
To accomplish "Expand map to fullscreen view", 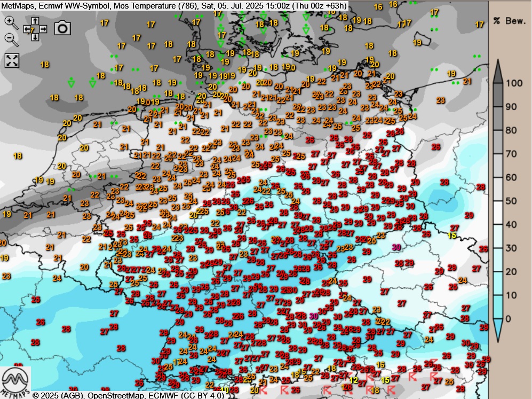I will [12, 60].
